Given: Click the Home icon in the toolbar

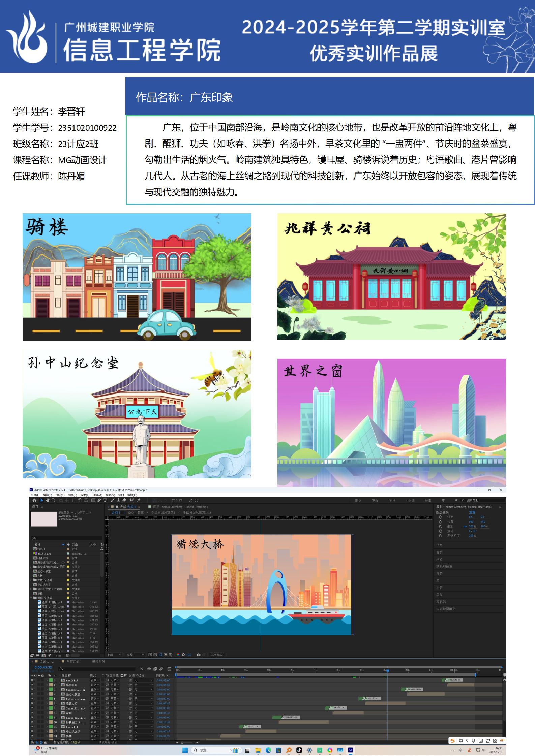Looking at the screenshot, I should pyautogui.click(x=34, y=500).
